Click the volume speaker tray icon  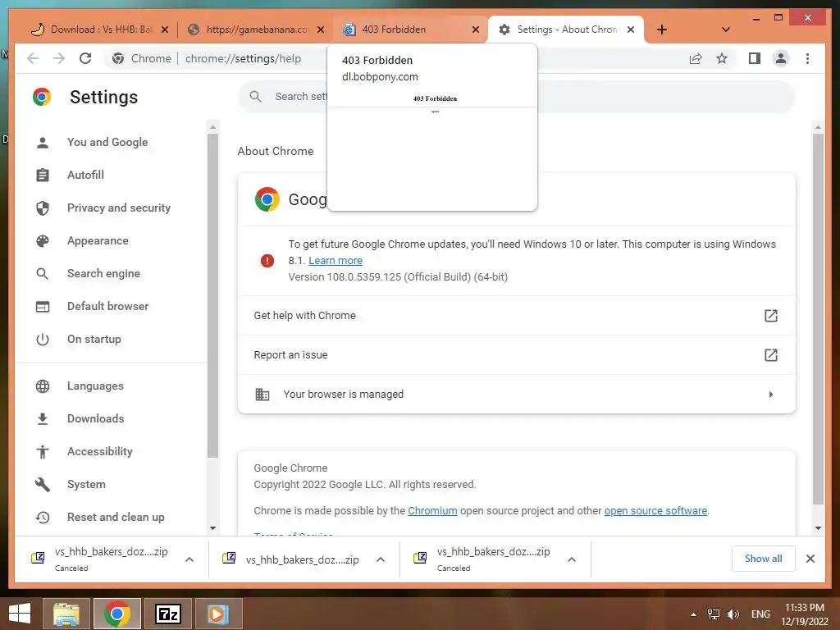click(x=733, y=614)
